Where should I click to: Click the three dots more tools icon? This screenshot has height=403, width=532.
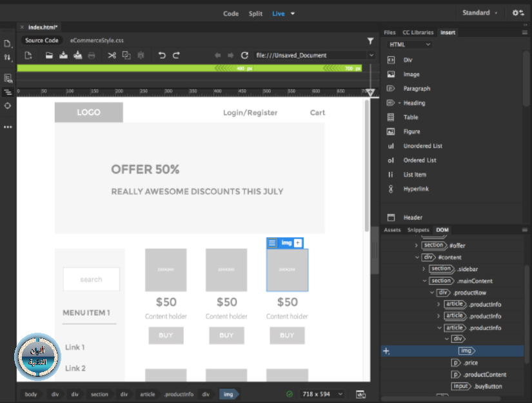(x=8, y=127)
